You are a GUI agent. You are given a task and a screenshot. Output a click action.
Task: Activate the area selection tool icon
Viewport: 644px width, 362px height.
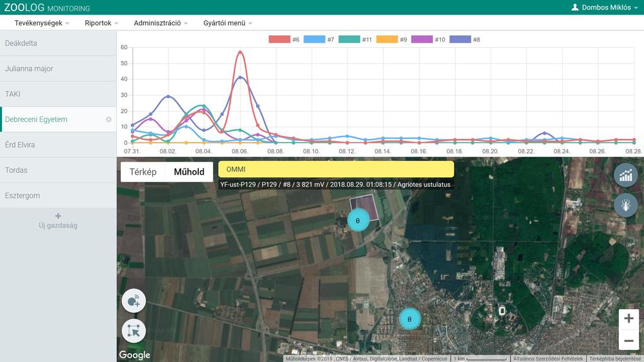(x=134, y=331)
